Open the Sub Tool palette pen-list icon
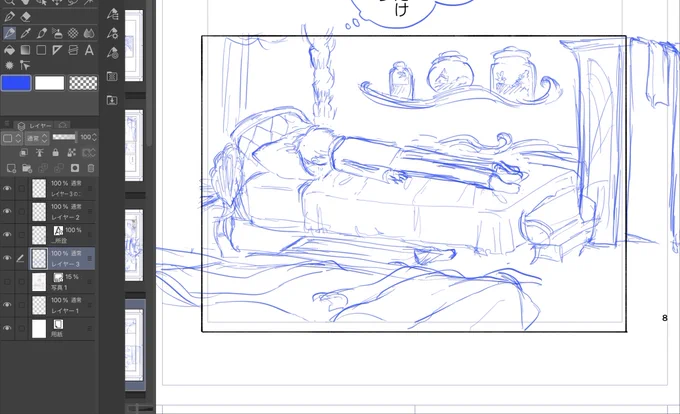This screenshot has height=414, width=680. (112, 15)
